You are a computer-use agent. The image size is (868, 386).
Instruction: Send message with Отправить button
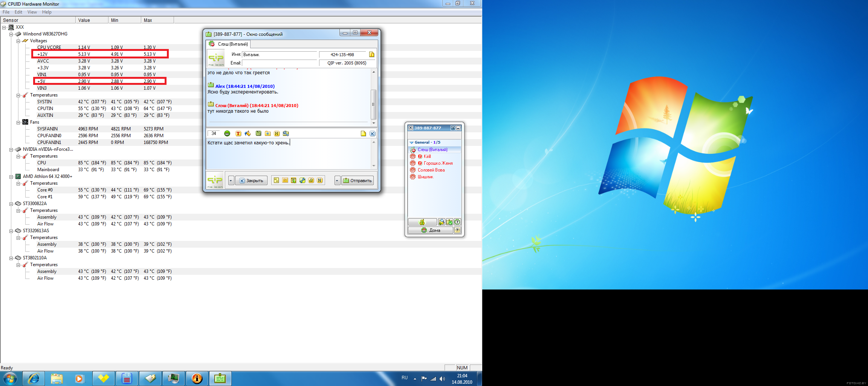(357, 181)
